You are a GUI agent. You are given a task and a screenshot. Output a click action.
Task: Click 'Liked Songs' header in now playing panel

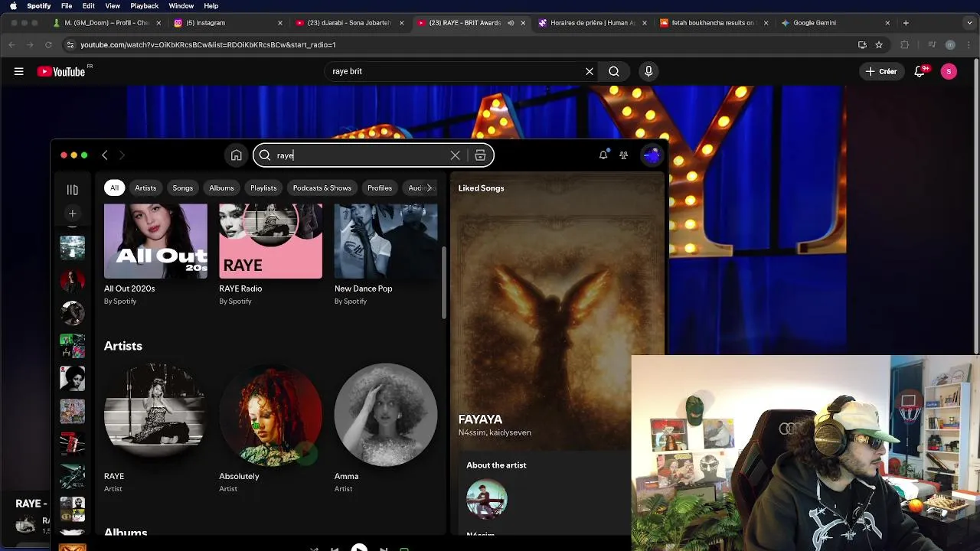pyautogui.click(x=481, y=188)
